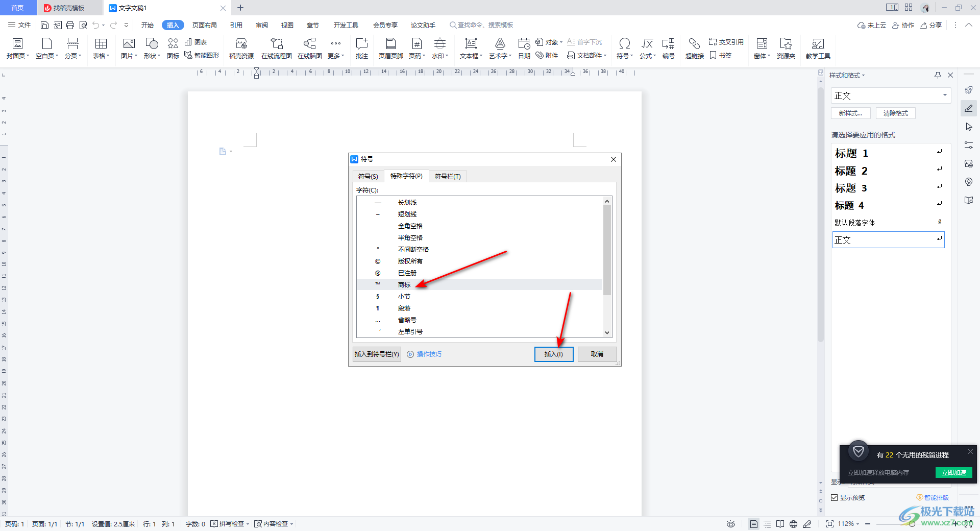Open Smart Graphics (智能图形)
Screen dimensions: 980x531
coord(202,55)
